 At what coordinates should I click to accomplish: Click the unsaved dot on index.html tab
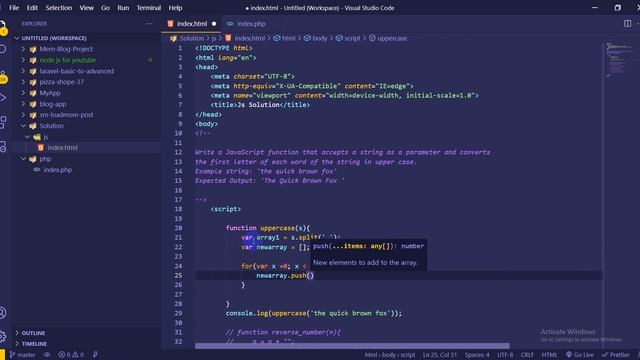tap(214, 24)
